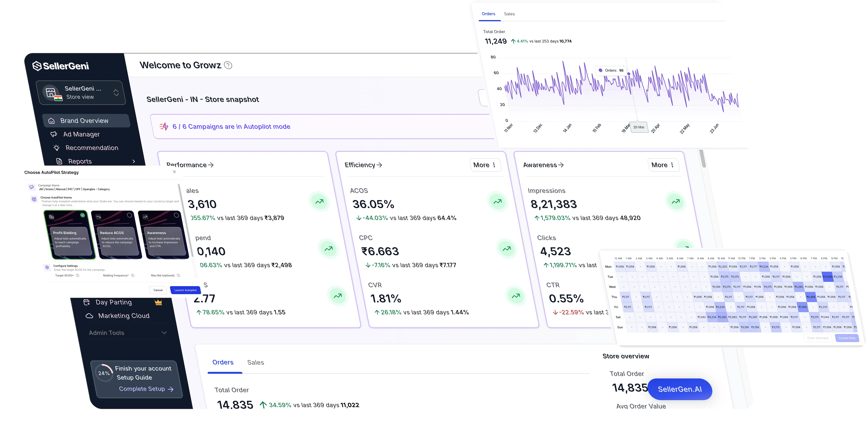Click the Recommendation lightbulb icon
Viewport: 868px width, 433px height.
56,148
